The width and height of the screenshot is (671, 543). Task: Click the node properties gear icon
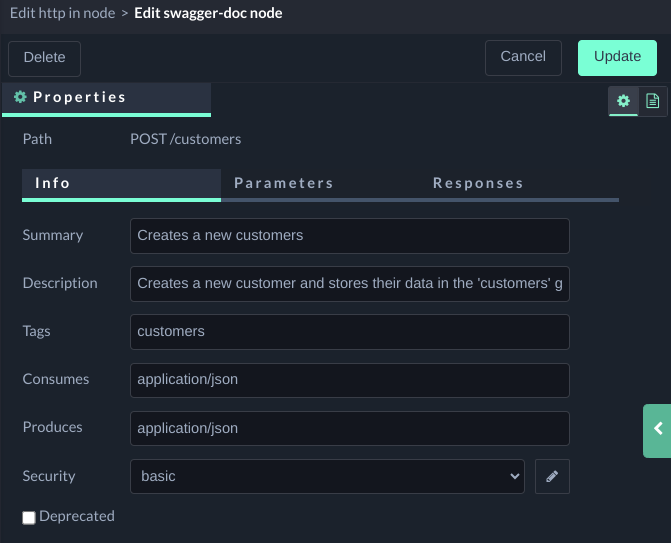tap(624, 101)
